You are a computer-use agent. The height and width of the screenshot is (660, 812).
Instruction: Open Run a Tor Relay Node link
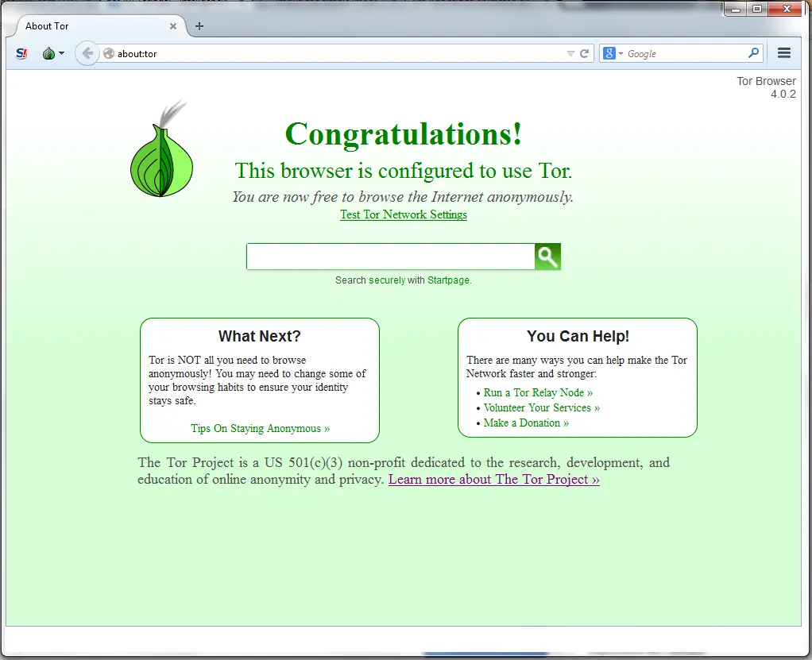click(538, 392)
